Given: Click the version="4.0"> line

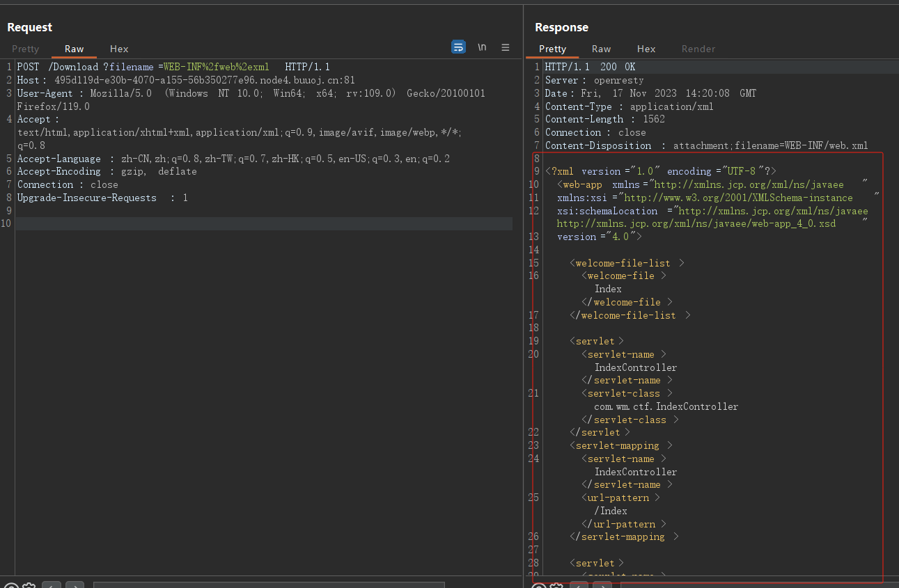Looking at the screenshot, I should coord(599,237).
